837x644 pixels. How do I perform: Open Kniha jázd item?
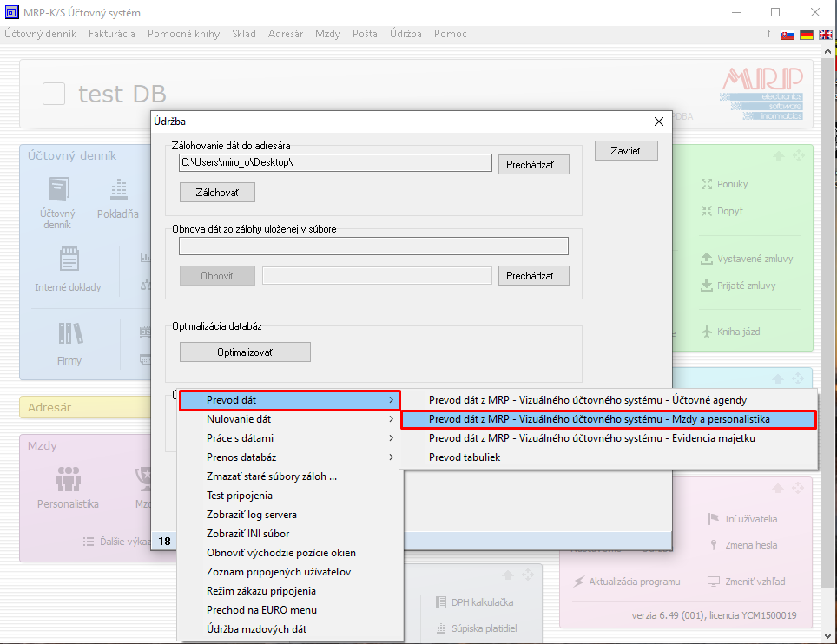731,332
